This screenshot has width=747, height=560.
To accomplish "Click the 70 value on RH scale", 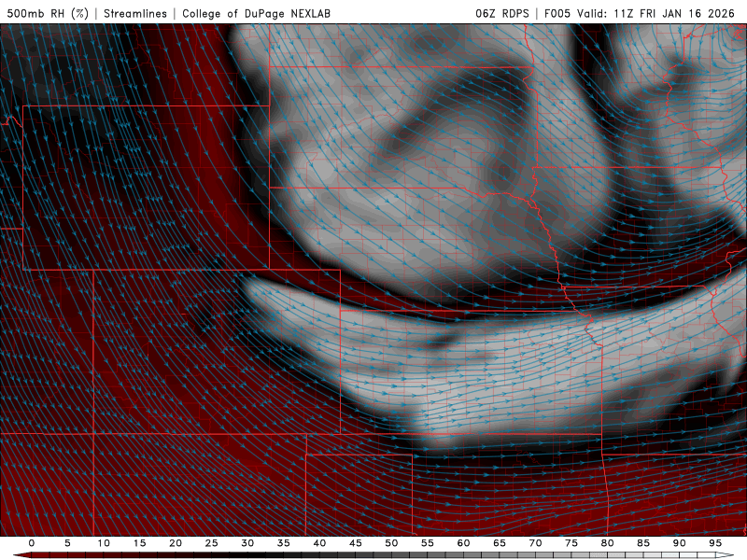I will point(535,543).
